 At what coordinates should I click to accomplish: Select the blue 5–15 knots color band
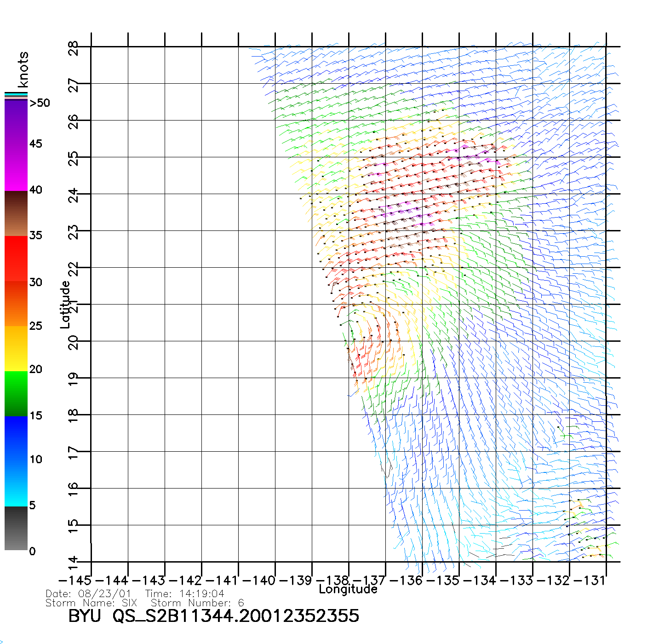coord(16,461)
